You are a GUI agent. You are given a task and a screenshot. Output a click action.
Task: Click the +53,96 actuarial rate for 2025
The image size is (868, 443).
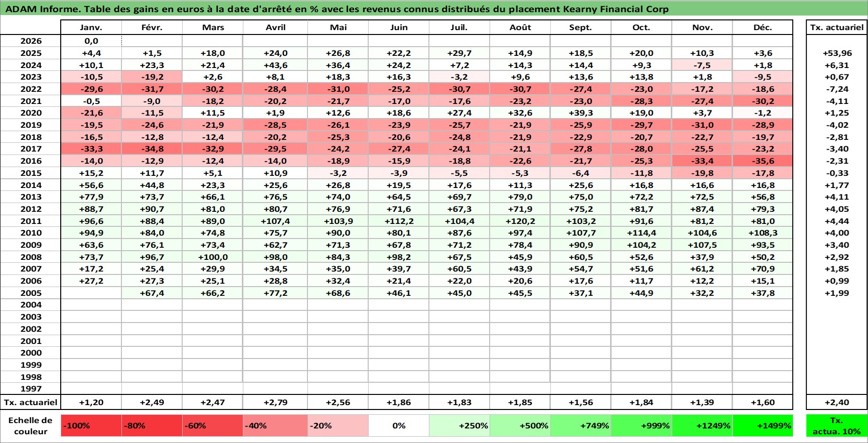pyautogui.click(x=836, y=53)
